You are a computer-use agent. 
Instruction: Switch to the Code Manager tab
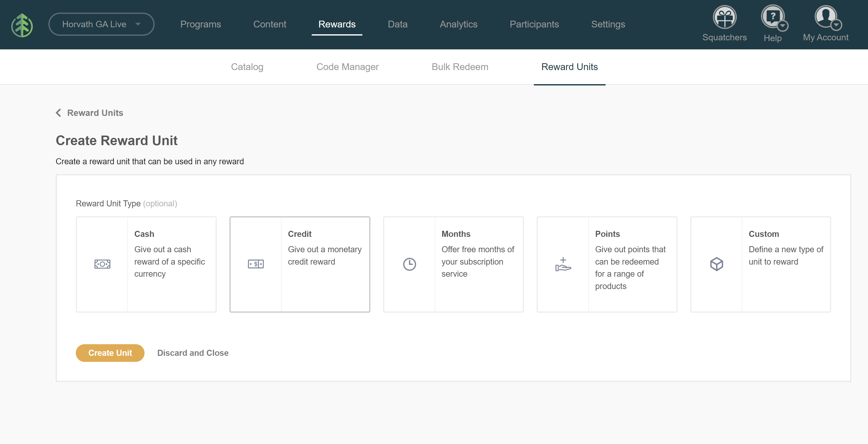pyautogui.click(x=348, y=67)
